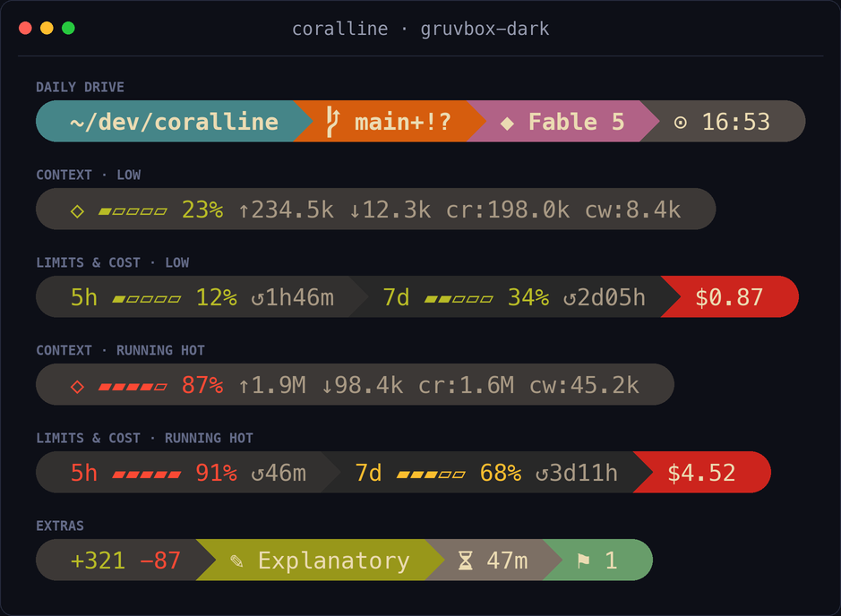Click the yellow 7d label beside 68%
The image size is (841, 616).
pos(368,473)
